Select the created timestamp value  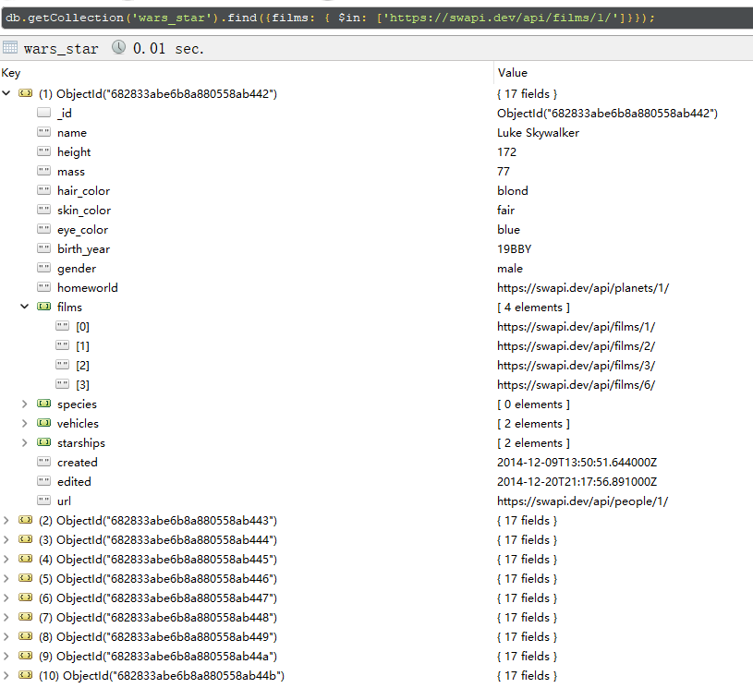tap(577, 463)
